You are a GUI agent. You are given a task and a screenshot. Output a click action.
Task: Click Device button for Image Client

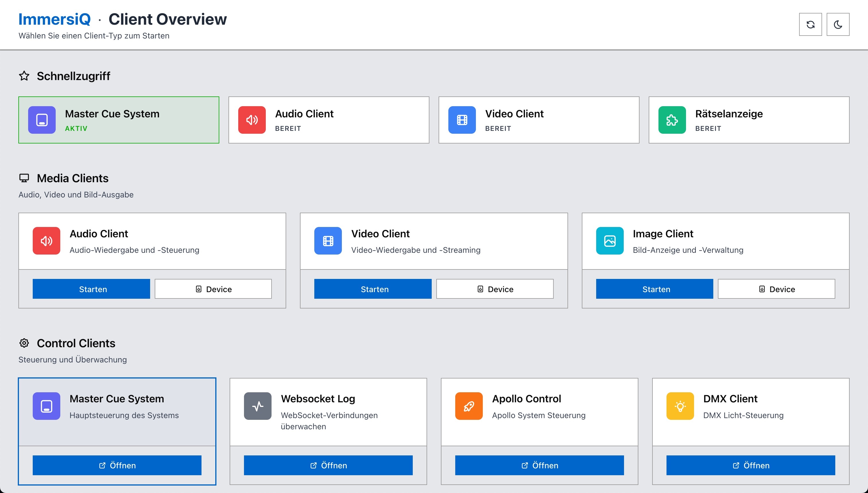(x=776, y=289)
